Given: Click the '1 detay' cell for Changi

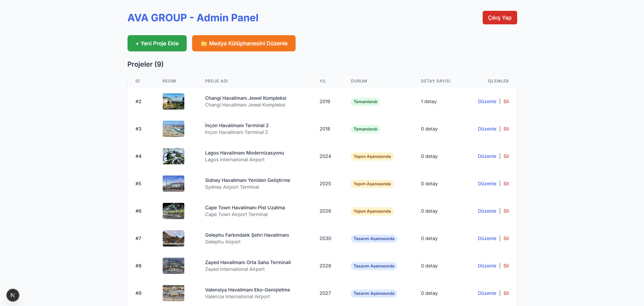Looking at the screenshot, I should (429, 101).
